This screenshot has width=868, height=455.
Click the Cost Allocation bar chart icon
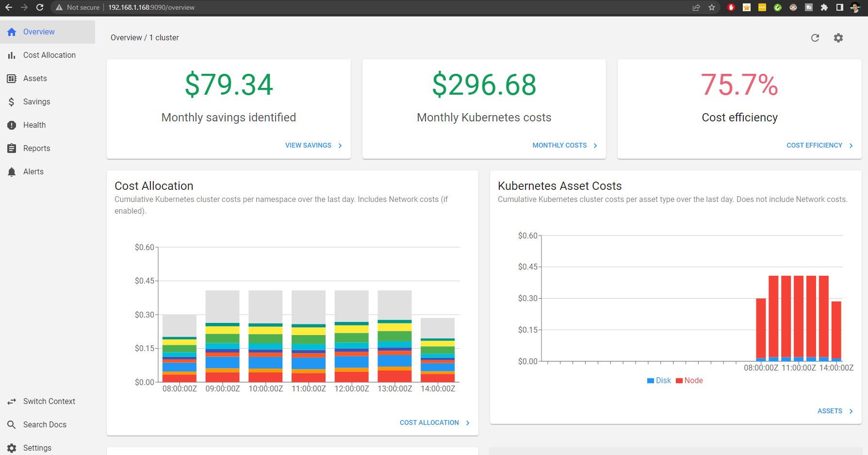point(12,55)
